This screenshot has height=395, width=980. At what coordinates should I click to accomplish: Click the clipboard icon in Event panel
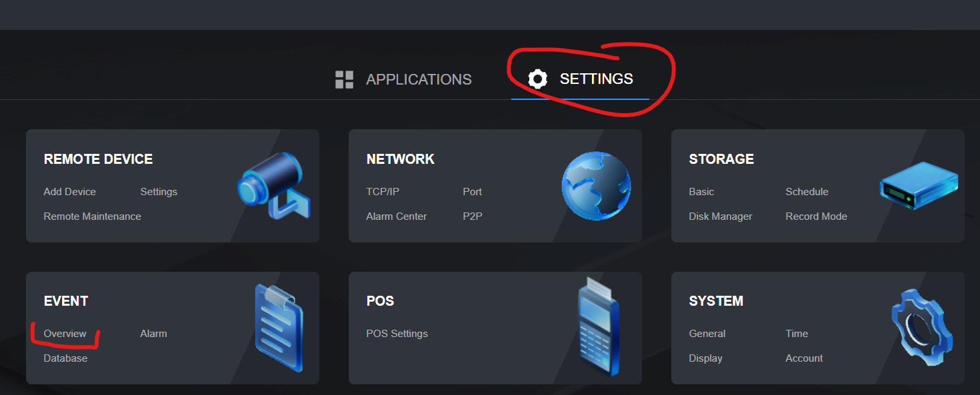point(279,327)
